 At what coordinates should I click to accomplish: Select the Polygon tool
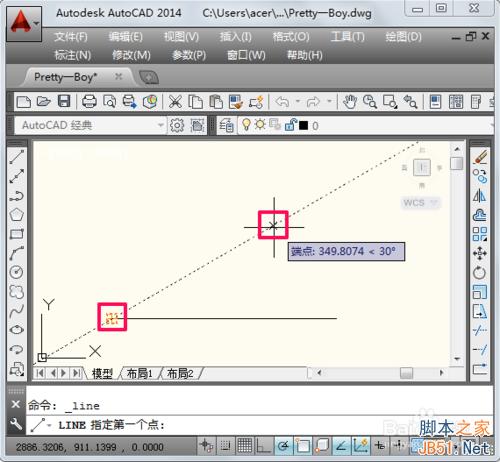pyautogui.click(x=16, y=215)
